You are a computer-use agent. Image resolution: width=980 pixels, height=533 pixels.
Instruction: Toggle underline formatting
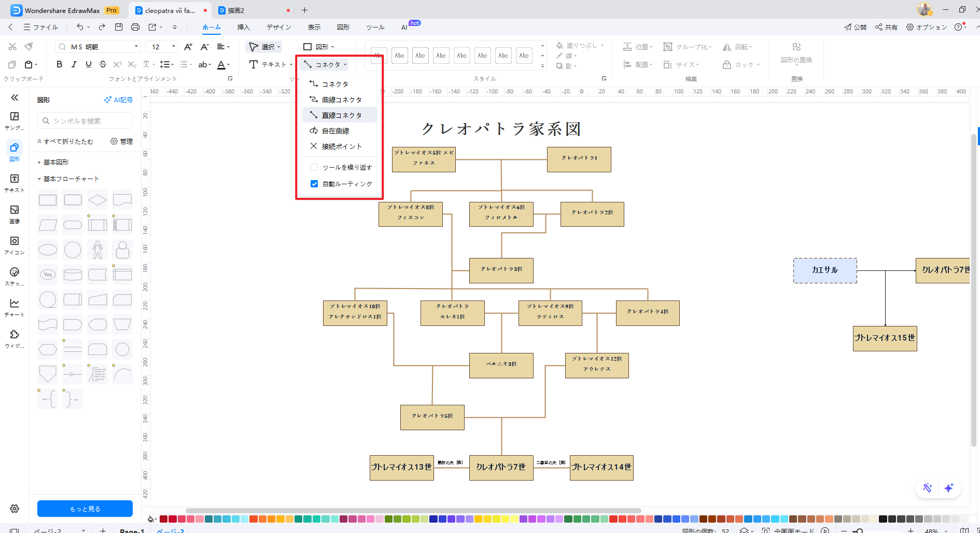coord(88,64)
